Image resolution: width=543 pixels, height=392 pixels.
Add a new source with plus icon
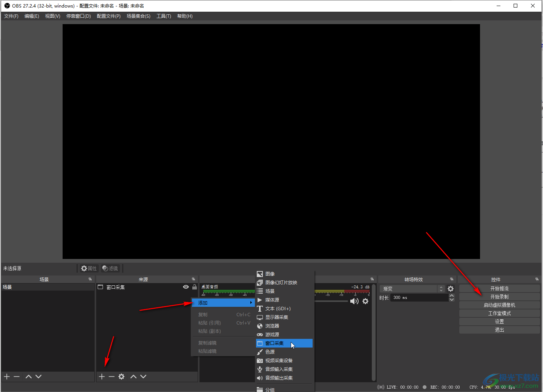coord(102,377)
